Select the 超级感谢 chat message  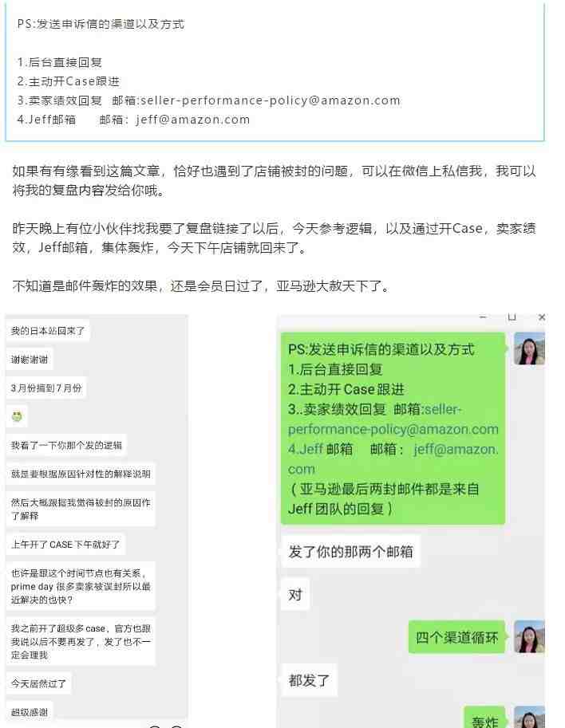30,712
